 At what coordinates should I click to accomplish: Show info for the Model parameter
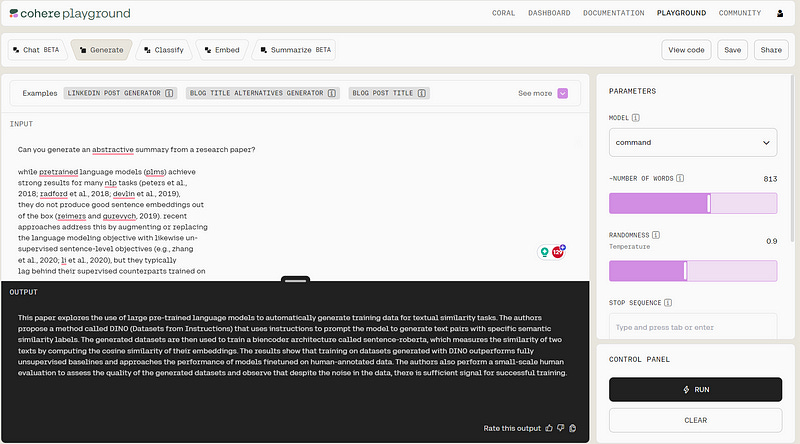636,118
